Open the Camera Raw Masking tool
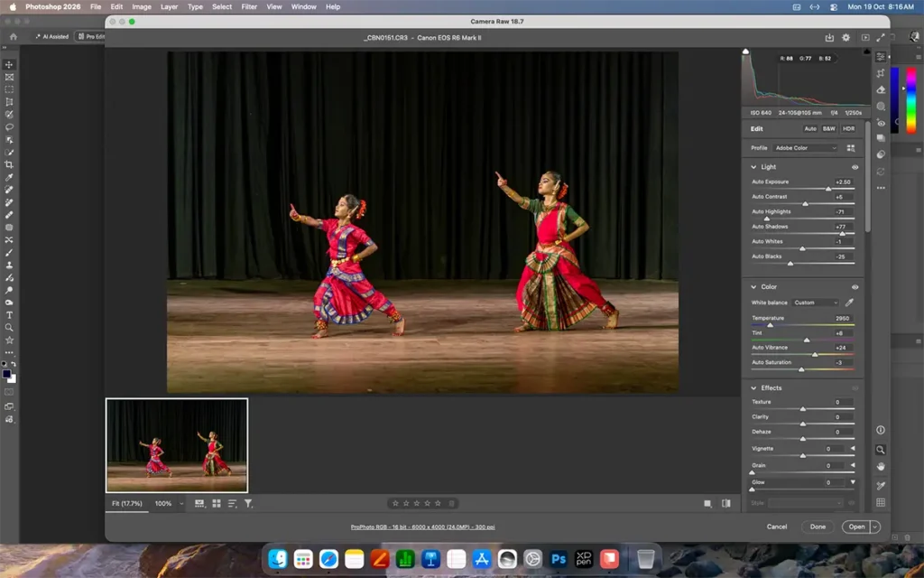The width and height of the screenshot is (924, 578). coord(881,107)
